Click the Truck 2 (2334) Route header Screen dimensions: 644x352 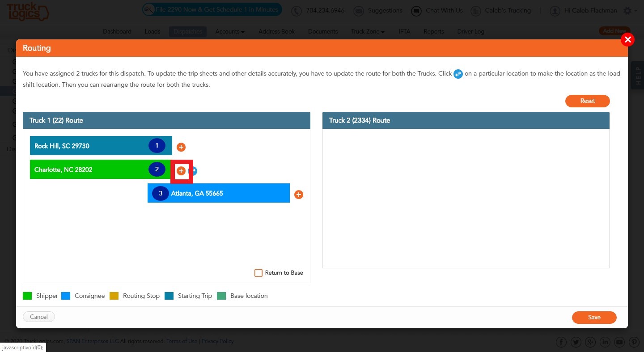click(x=466, y=120)
